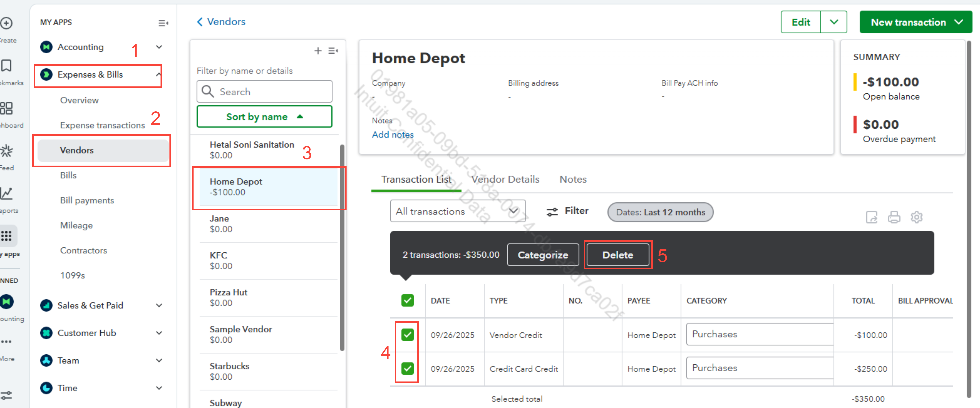
Task: Click the export transactions icon
Action: pos(871,217)
